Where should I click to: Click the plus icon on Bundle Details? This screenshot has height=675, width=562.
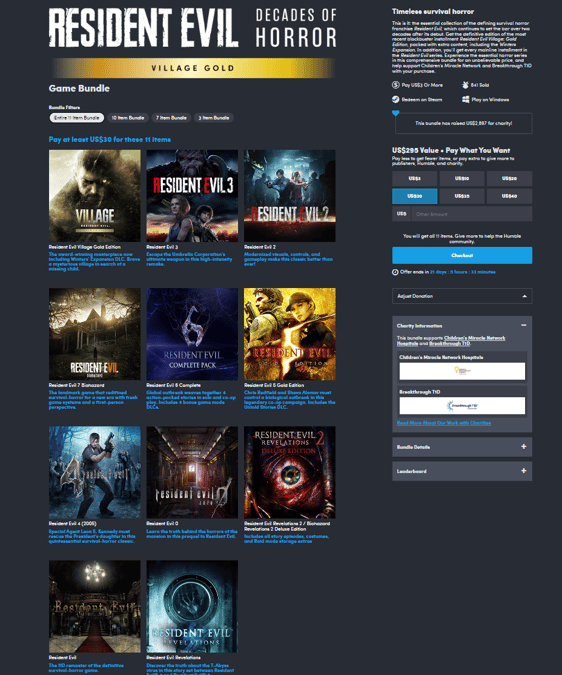click(524, 447)
